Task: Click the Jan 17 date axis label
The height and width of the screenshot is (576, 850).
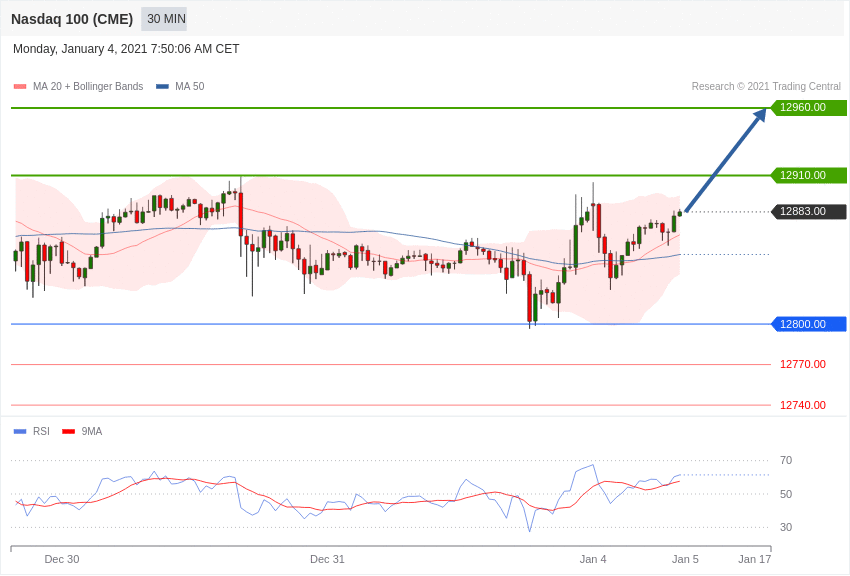Action: point(755,559)
